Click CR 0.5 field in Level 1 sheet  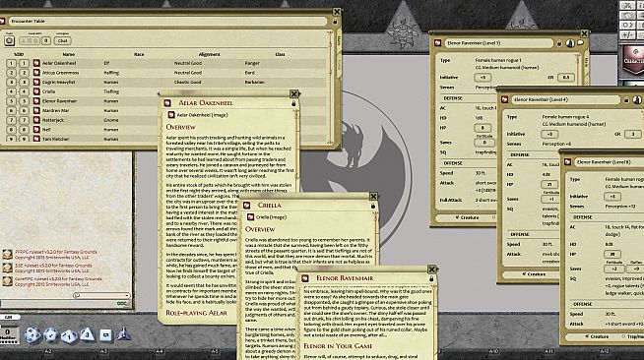566,77
